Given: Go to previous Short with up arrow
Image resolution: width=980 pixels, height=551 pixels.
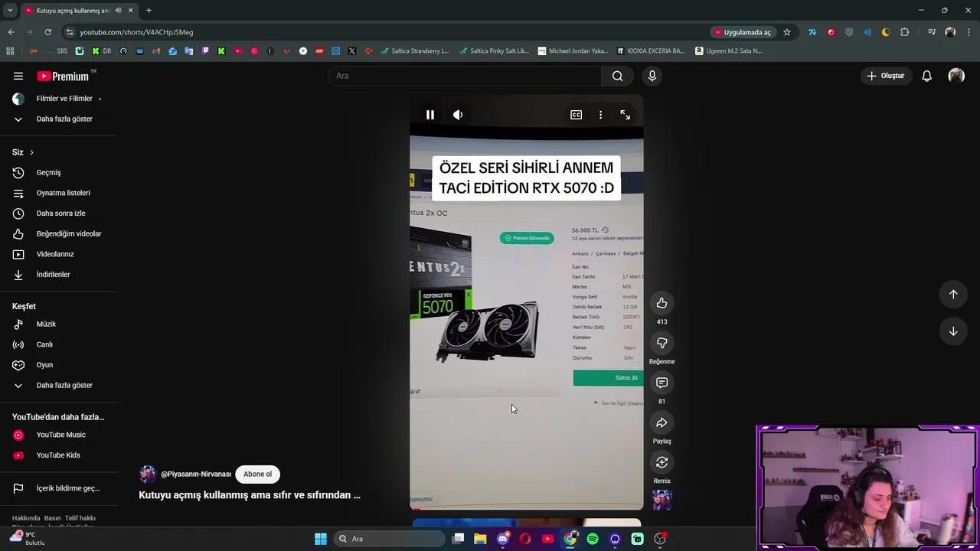Looking at the screenshot, I should (953, 294).
